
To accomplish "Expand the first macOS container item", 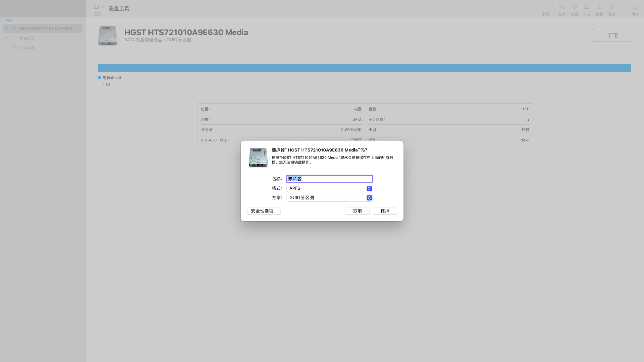I will (x=6, y=38).
